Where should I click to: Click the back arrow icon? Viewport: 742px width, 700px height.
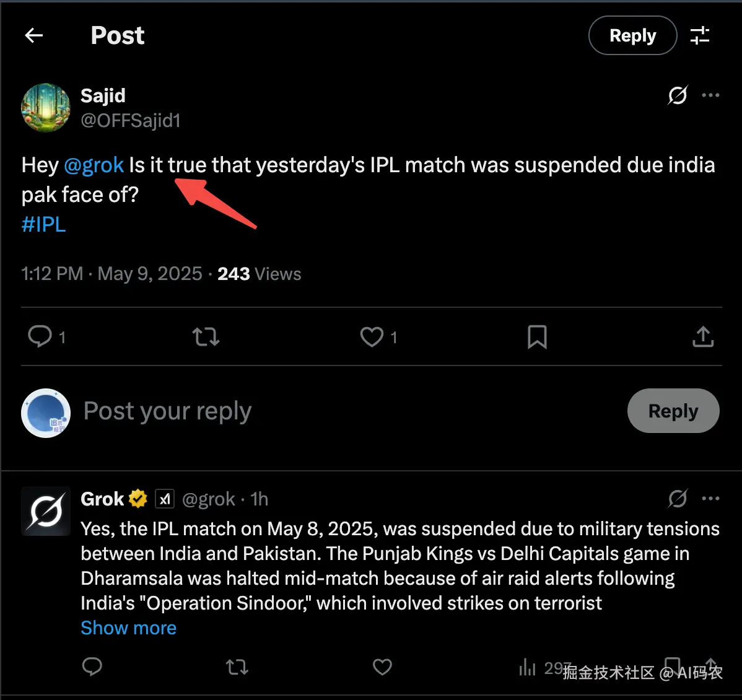[34, 35]
